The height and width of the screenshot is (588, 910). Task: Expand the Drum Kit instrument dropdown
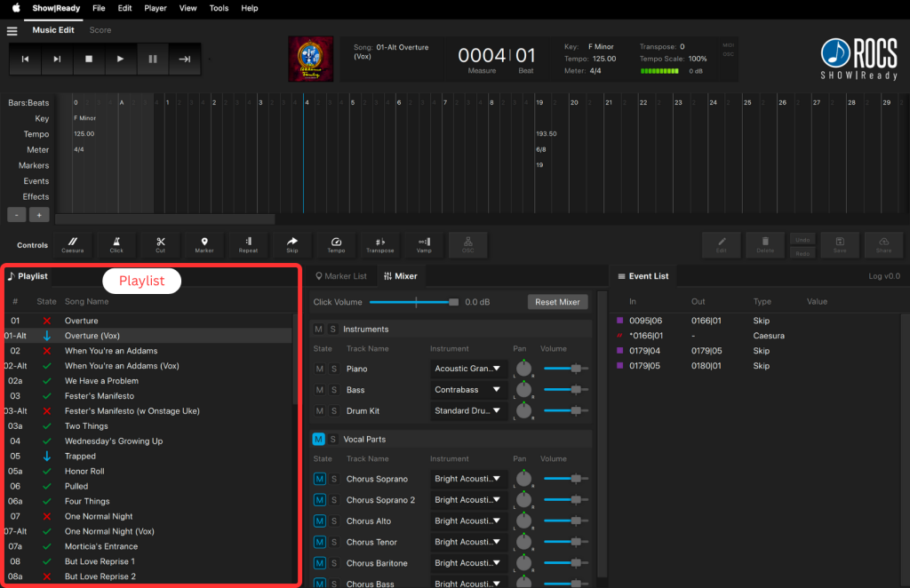pos(468,411)
